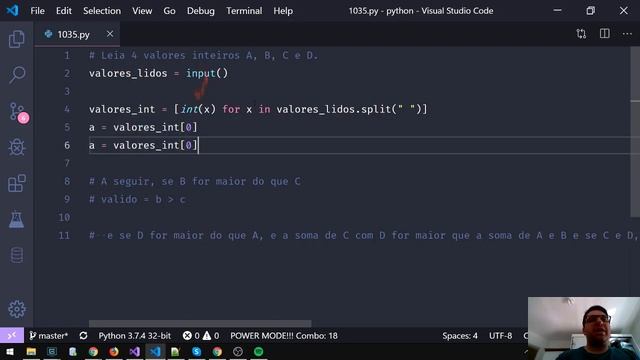Image resolution: width=640 pixels, height=360 pixels.
Task: Open the Debug menu
Action: [x=201, y=11]
